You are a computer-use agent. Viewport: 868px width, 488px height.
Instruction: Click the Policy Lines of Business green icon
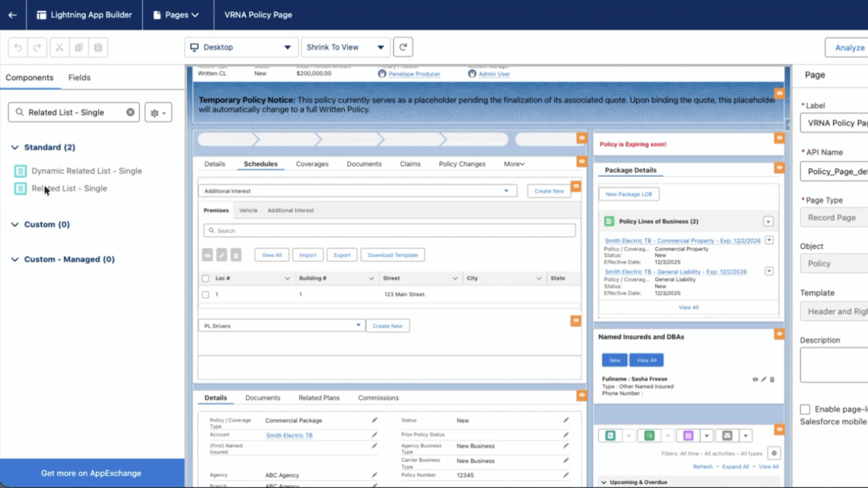(609, 221)
